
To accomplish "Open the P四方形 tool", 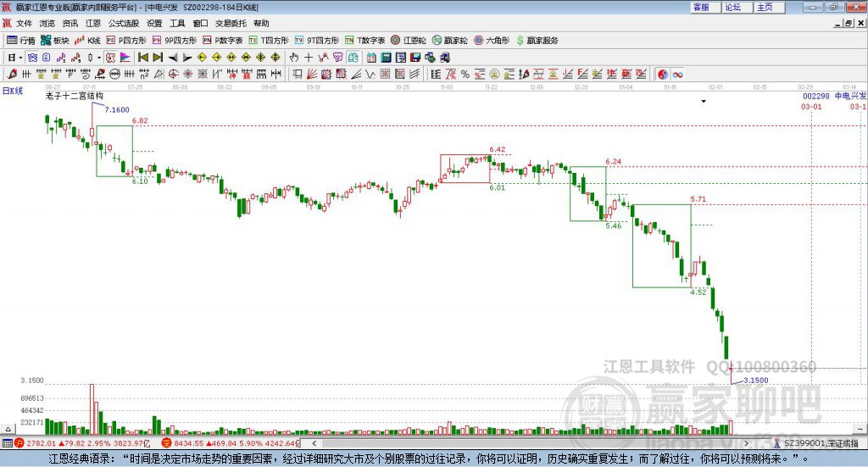I will pos(126,40).
